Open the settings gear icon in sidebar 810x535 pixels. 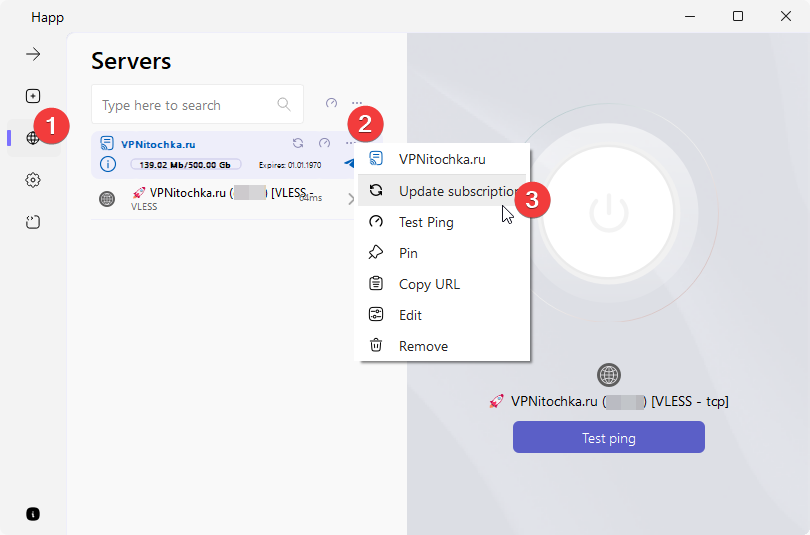pyautogui.click(x=33, y=180)
